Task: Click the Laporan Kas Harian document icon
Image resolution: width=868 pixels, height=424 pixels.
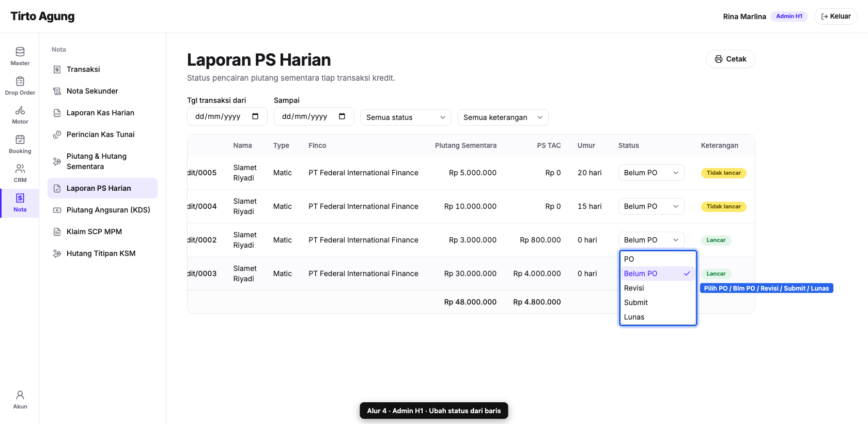Action: pyautogui.click(x=57, y=113)
